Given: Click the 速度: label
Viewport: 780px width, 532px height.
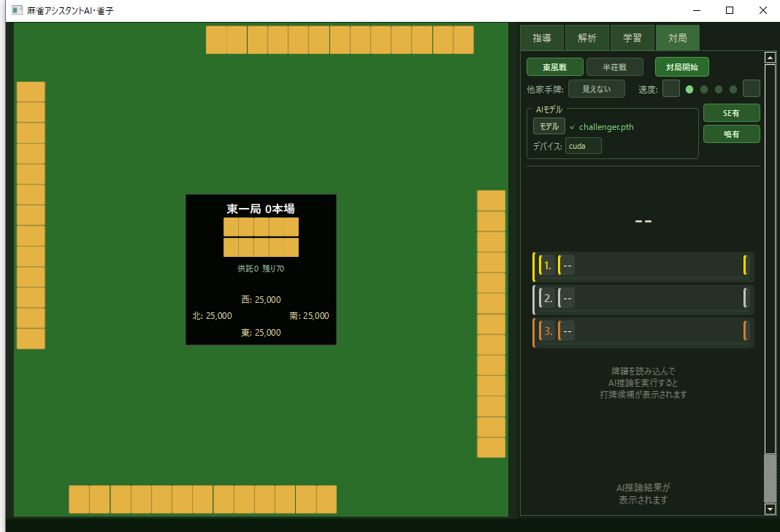Looking at the screenshot, I should (649, 90).
